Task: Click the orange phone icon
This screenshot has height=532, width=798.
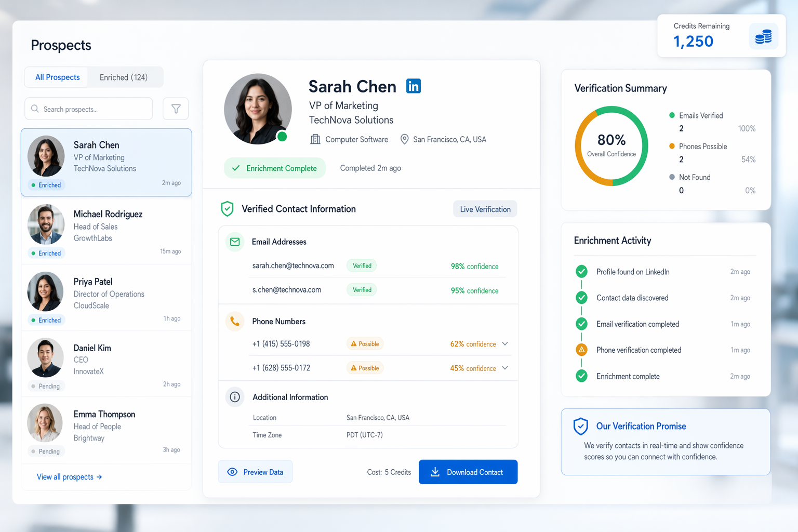Action: point(235,321)
